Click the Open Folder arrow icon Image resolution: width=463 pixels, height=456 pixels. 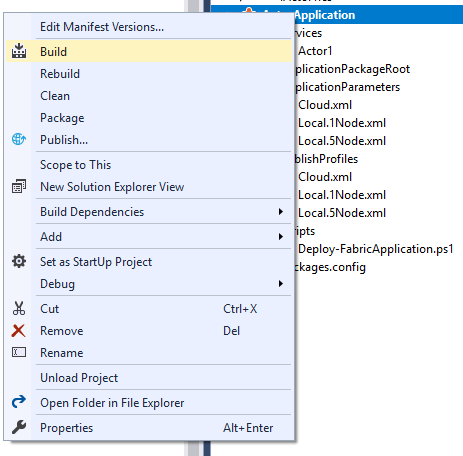click(19, 402)
